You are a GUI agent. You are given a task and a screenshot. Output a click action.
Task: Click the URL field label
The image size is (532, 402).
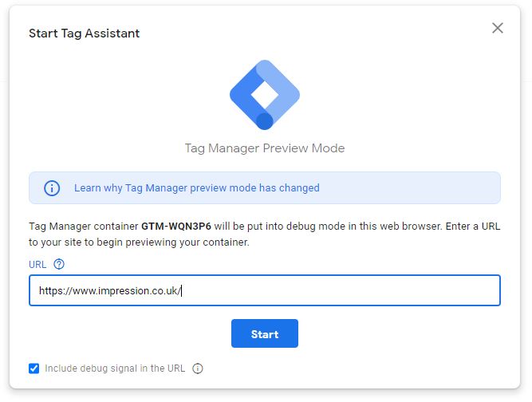point(37,264)
